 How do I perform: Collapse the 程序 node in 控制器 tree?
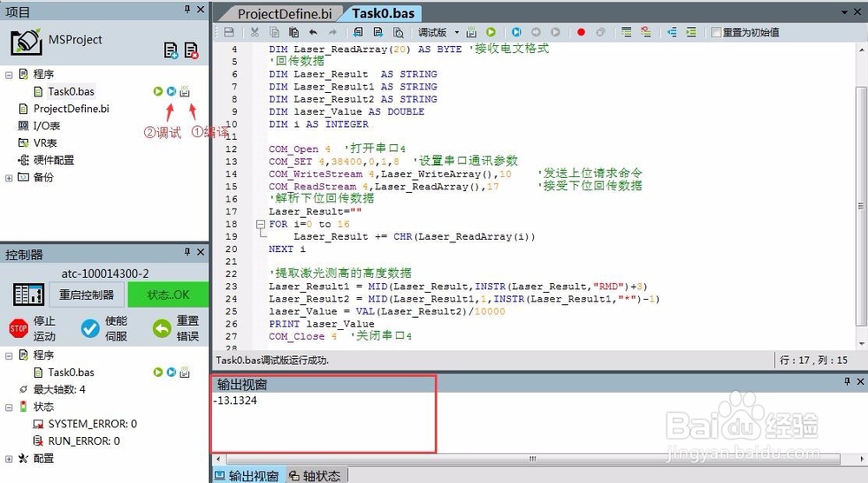coord(9,355)
